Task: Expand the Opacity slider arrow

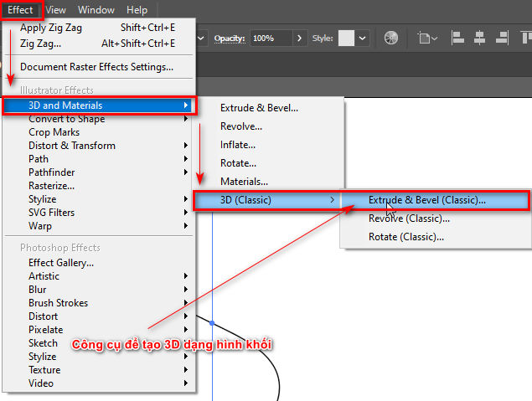Action: point(301,38)
